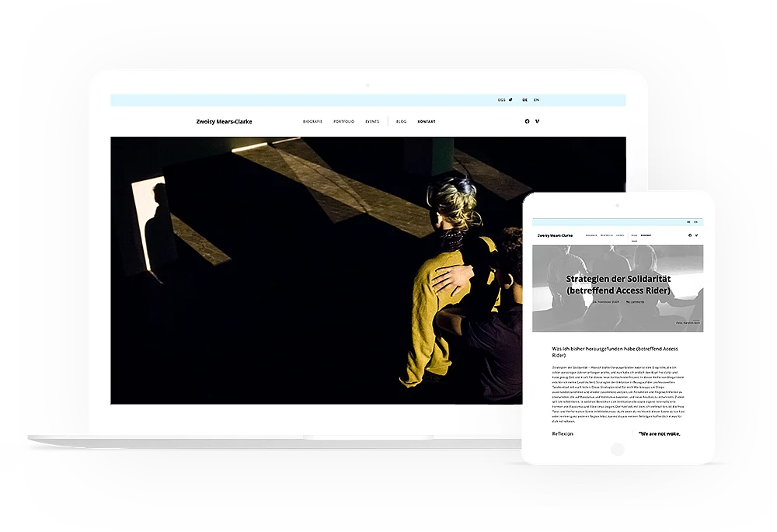Tap the Blog tab on the tablet
This screenshot has height=532, width=777.
[634, 235]
